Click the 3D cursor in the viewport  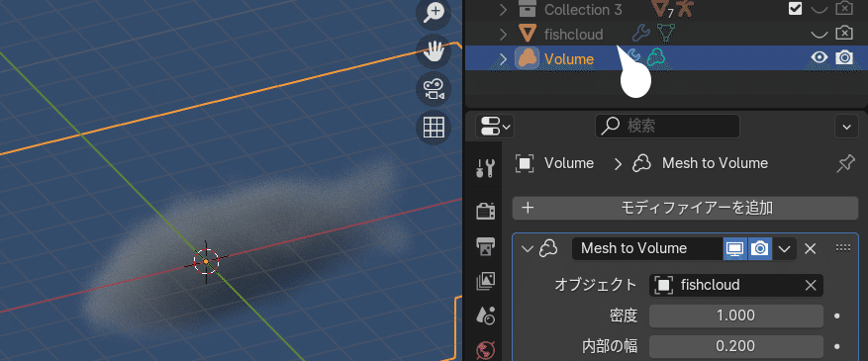pyautogui.click(x=206, y=261)
